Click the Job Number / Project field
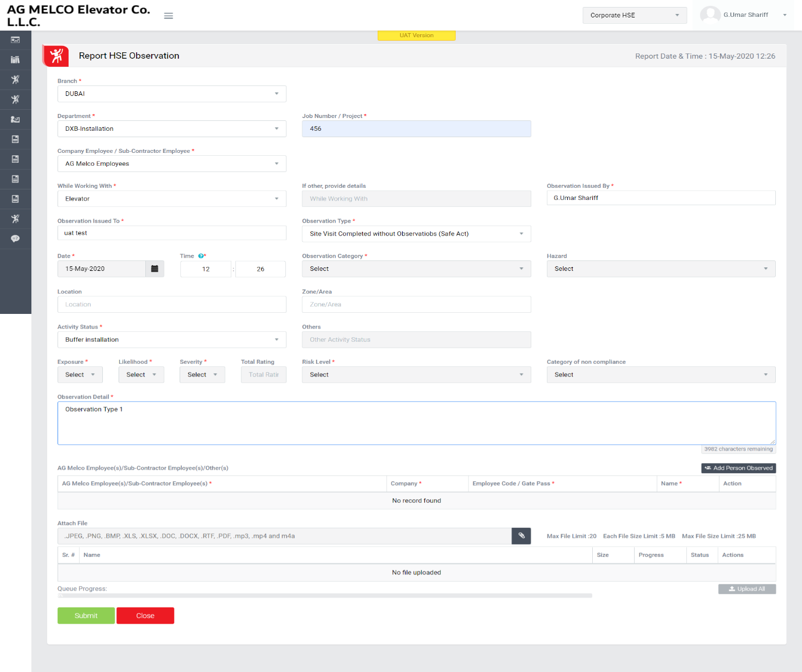 [417, 128]
